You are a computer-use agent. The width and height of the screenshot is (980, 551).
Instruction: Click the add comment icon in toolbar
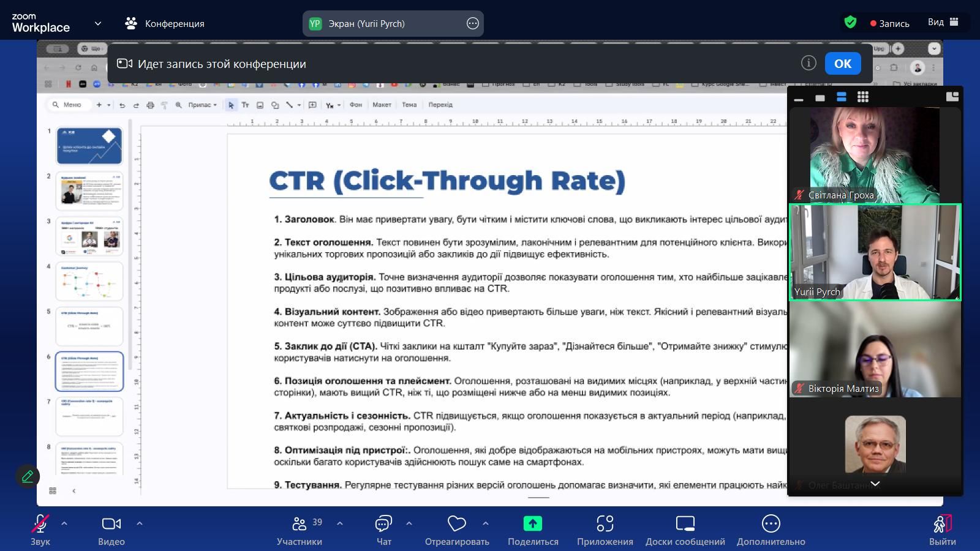(x=312, y=105)
